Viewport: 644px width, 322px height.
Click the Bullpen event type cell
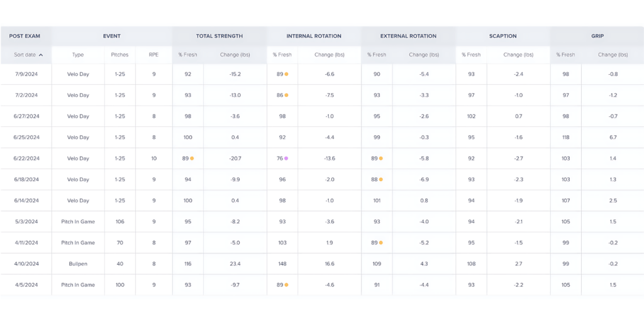[x=78, y=264]
